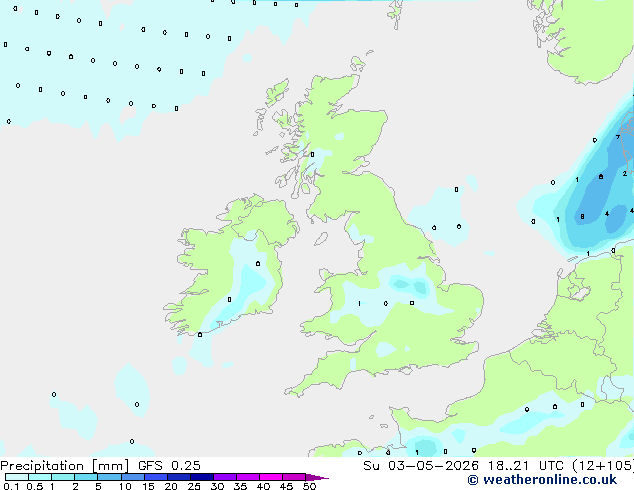Pick the 25–30 mm dark blue legend swatch
The width and height of the screenshot is (634, 490).
(x=202, y=477)
